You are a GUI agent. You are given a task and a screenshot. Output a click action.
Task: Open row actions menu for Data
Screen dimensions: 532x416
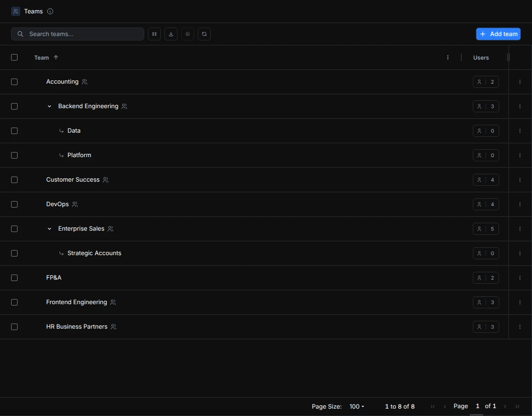click(x=520, y=131)
